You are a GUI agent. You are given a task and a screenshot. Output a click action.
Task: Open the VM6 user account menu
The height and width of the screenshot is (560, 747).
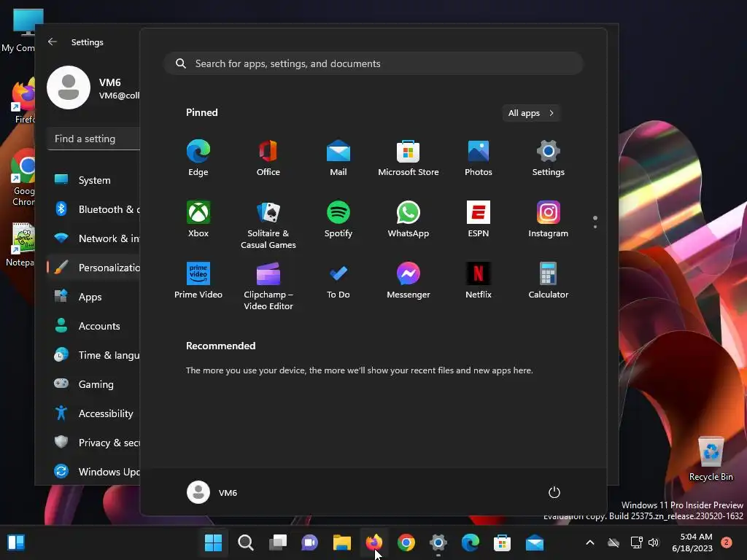coord(212,492)
